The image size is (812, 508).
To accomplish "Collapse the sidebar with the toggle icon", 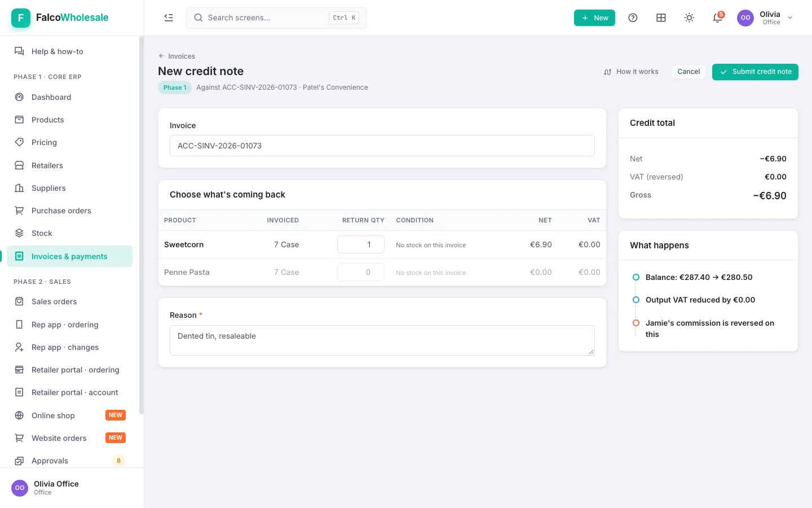I will [169, 17].
